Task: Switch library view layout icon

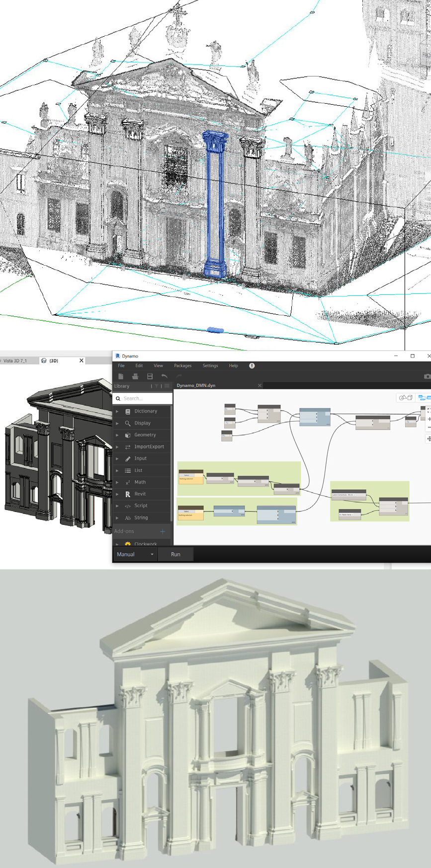Action: point(167,386)
